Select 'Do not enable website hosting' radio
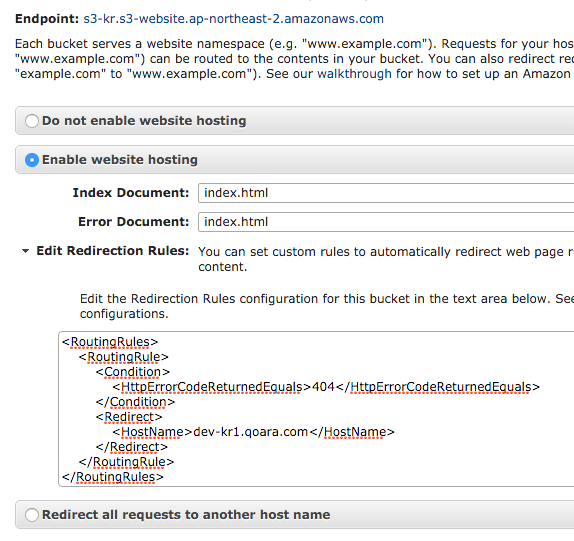The height and width of the screenshot is (541, 574). [32, 121]
